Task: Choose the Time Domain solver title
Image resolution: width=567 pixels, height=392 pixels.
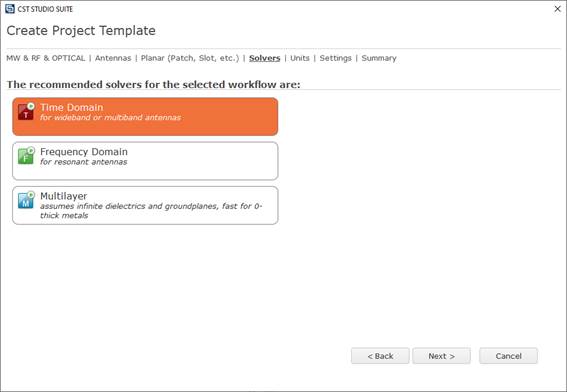Action: 72,107
